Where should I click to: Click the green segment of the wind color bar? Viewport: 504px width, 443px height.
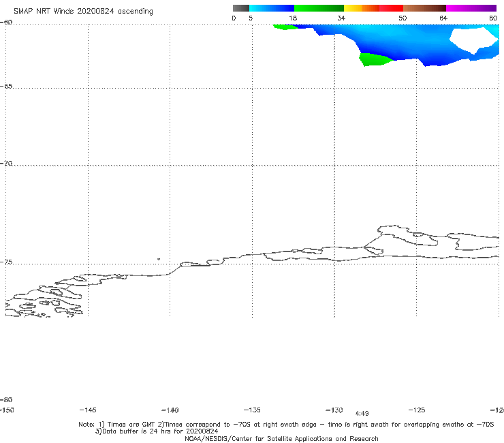click(x=319, y=8)
